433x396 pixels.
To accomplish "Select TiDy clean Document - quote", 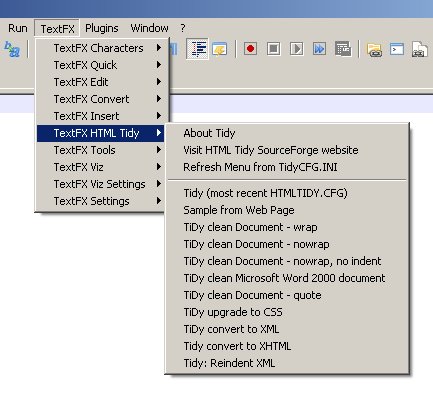I will pos(287,295).
